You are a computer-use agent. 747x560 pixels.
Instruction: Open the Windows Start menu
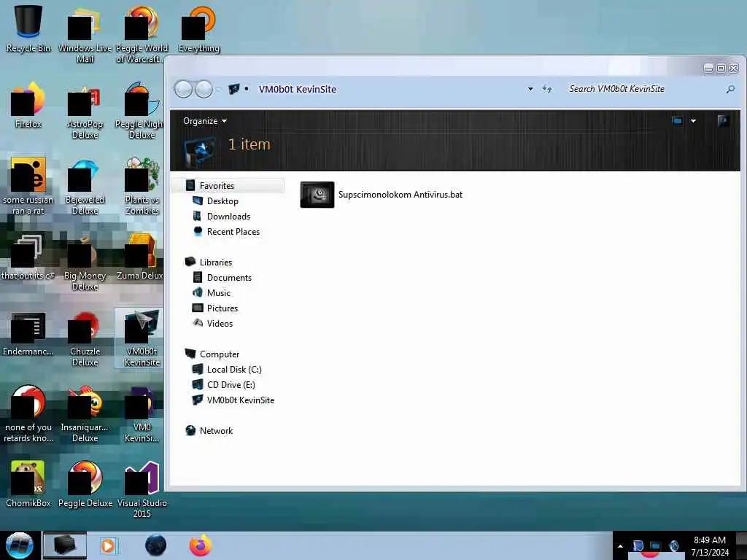point(20,545)
